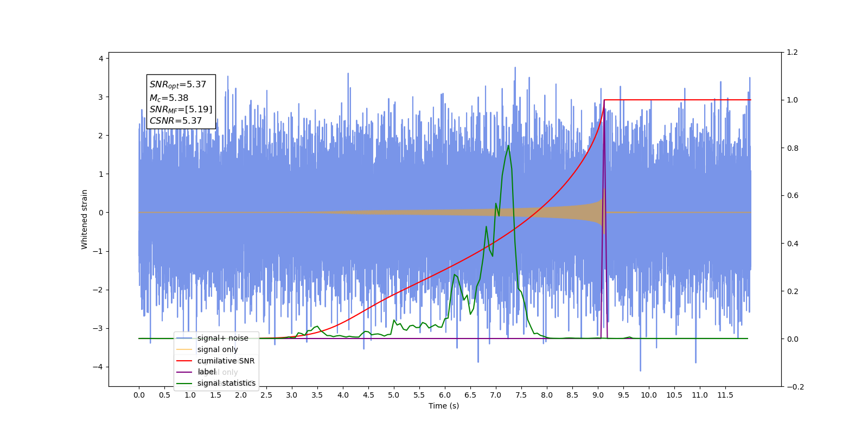Click the time-axis tick label 8.5
This screenshot has height=434, width=868.
pos(572,395)
